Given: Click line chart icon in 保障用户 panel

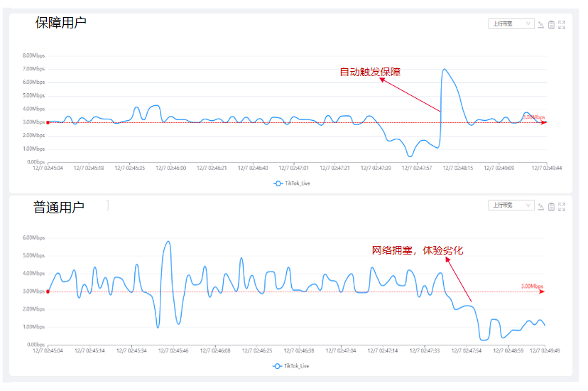Looking at the screenshot, I should (541, 25).
